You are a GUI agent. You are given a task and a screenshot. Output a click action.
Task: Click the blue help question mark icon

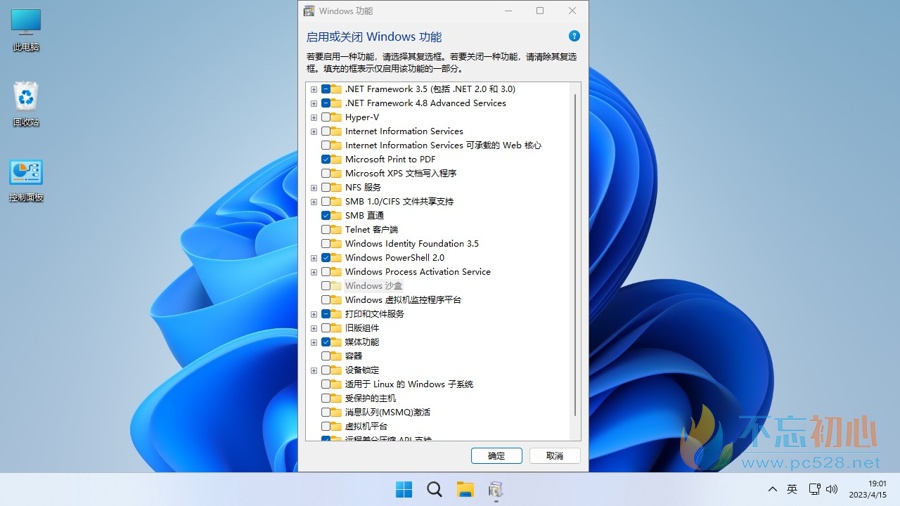(x=574, y=36)
